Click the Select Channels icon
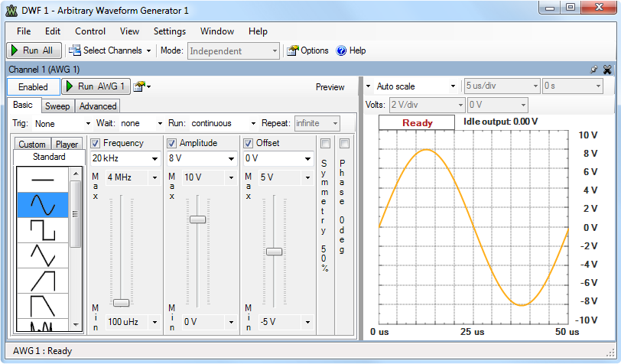 point(74,50)
